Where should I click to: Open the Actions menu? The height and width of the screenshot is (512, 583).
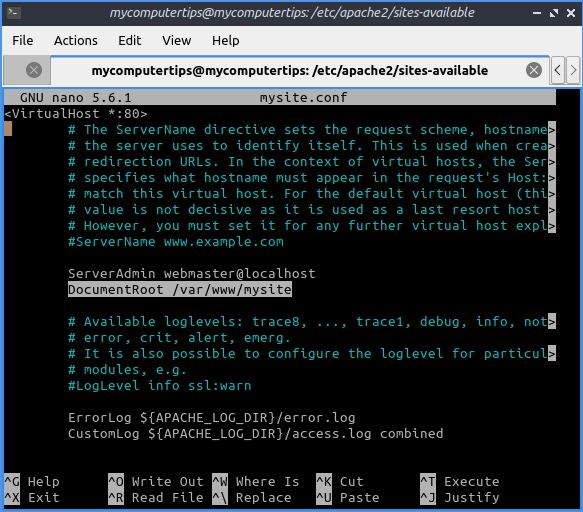[x=76, y=41]
